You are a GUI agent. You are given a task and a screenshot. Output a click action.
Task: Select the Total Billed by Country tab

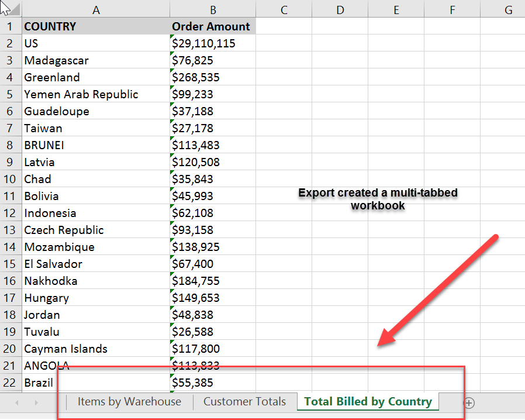pyautogui.click(x=368, y=401)
